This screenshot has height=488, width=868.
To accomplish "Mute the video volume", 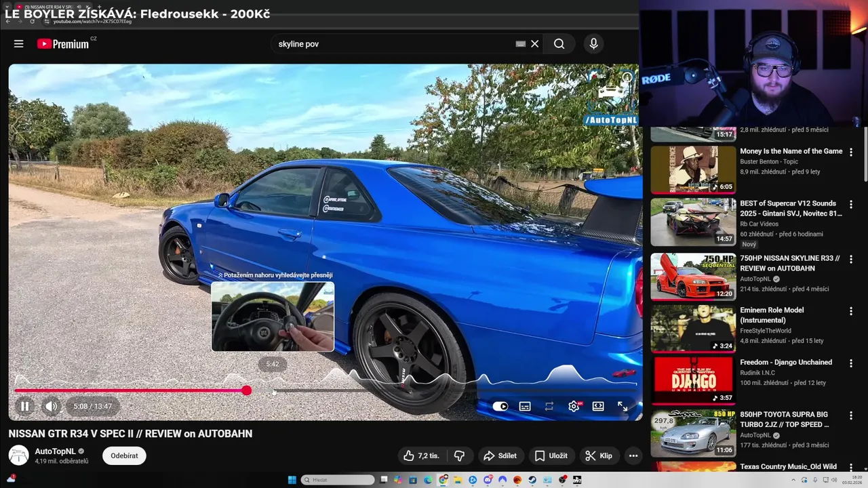I will (x=51, y=406).
